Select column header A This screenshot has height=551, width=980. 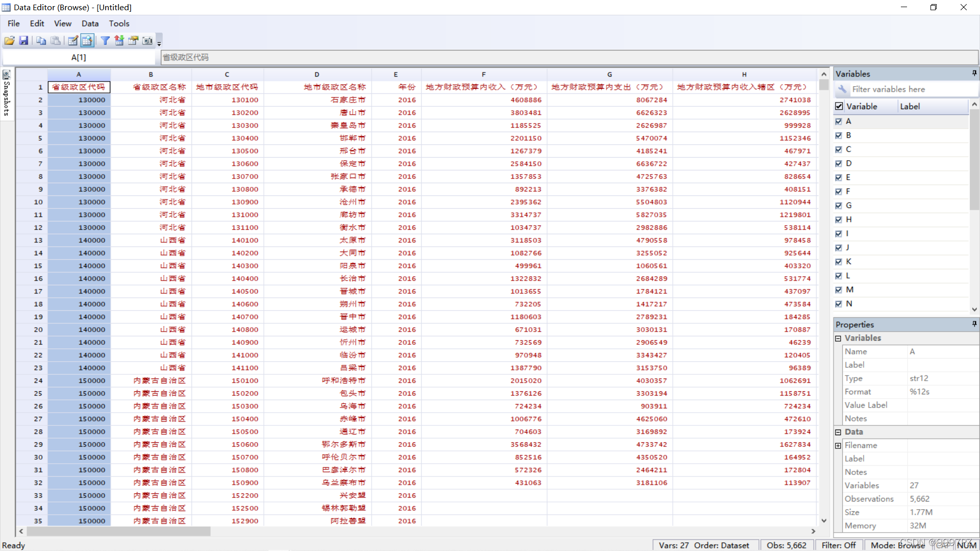coord(79,74)
